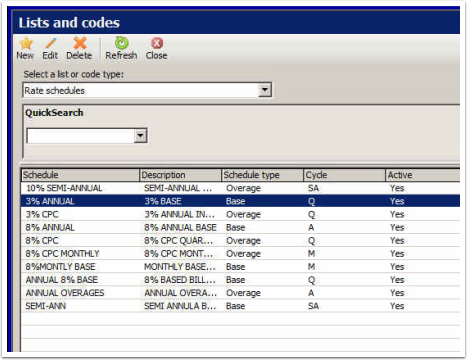Click the ANNUAL OVERA... description cell
This screenshot has height=360, width=467.
[x=181, y=293]
